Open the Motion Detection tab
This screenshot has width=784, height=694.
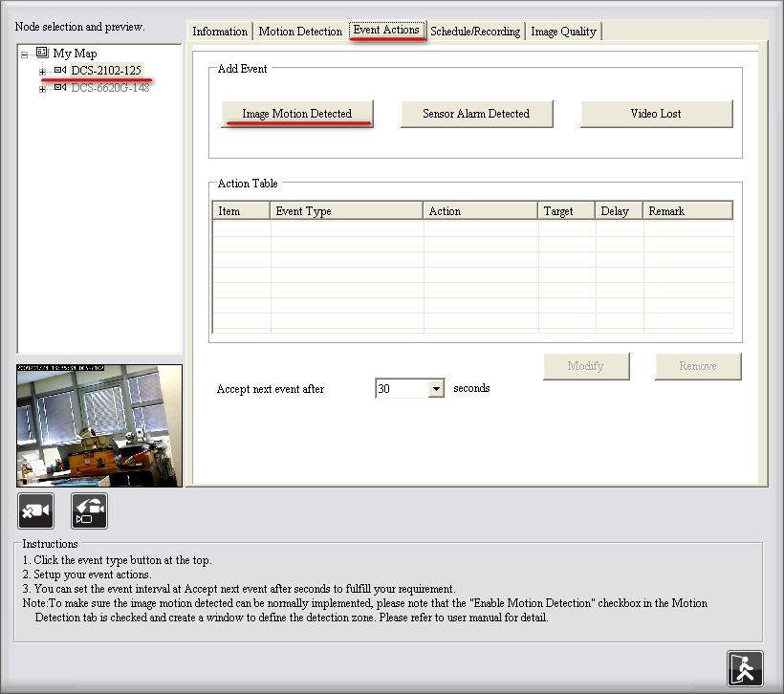[300, 32]
